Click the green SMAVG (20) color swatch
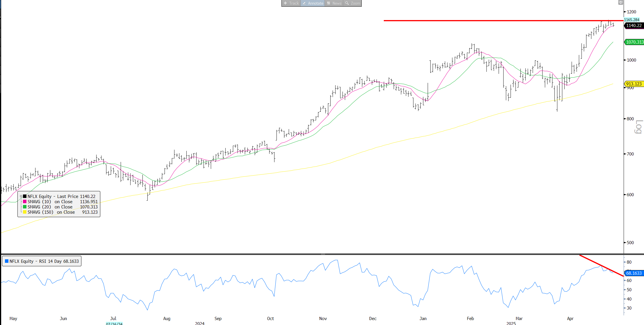644x325 pixels. pos(25,207)
